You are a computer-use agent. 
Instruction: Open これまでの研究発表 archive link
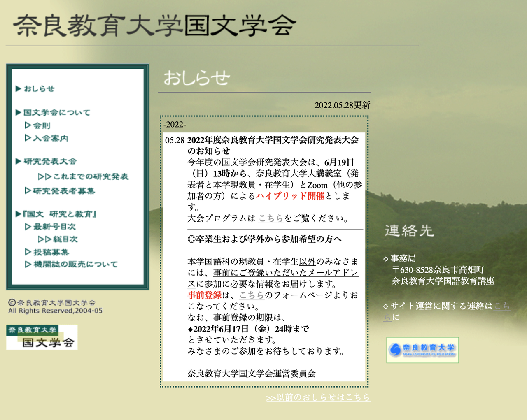[83, 176]
